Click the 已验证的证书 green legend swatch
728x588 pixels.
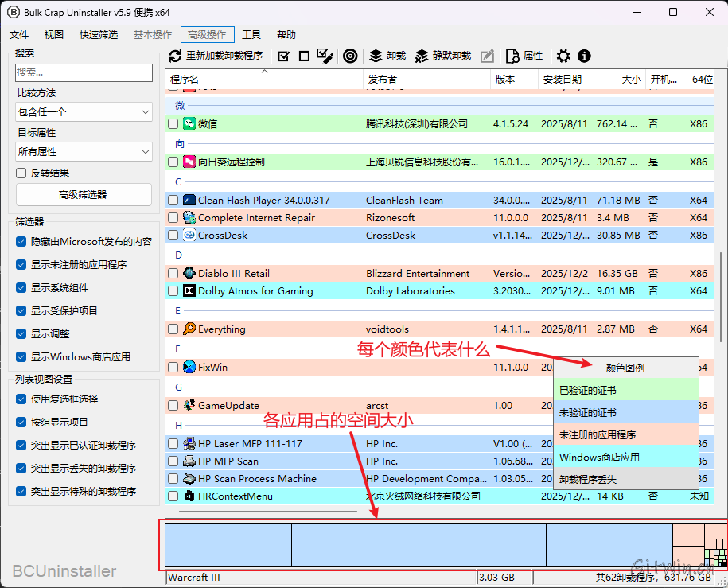[x=626, y=390]
